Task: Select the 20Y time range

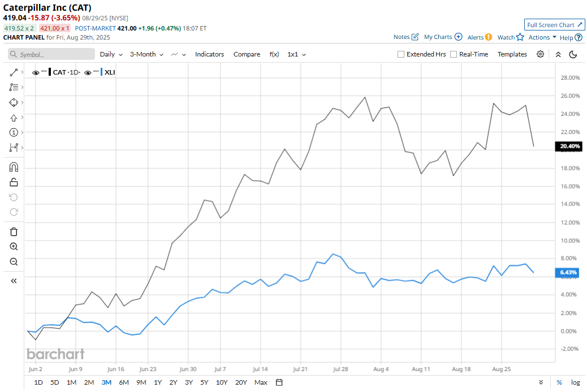Action: point(241,382)
